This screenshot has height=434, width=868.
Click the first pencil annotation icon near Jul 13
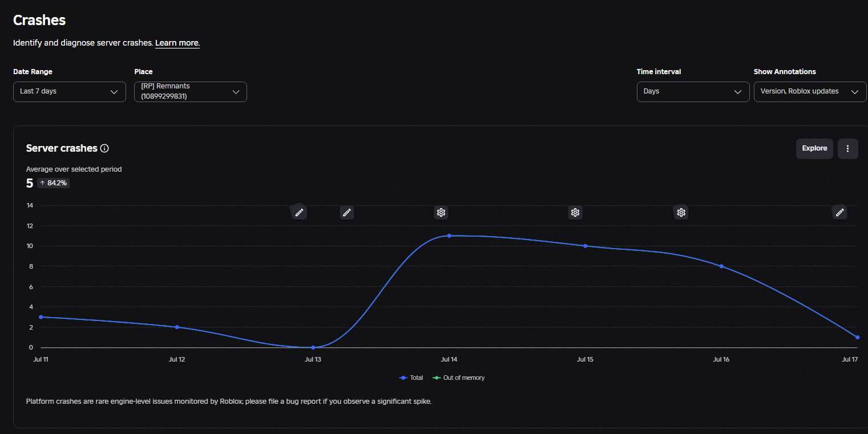click(x=298, y=212)
